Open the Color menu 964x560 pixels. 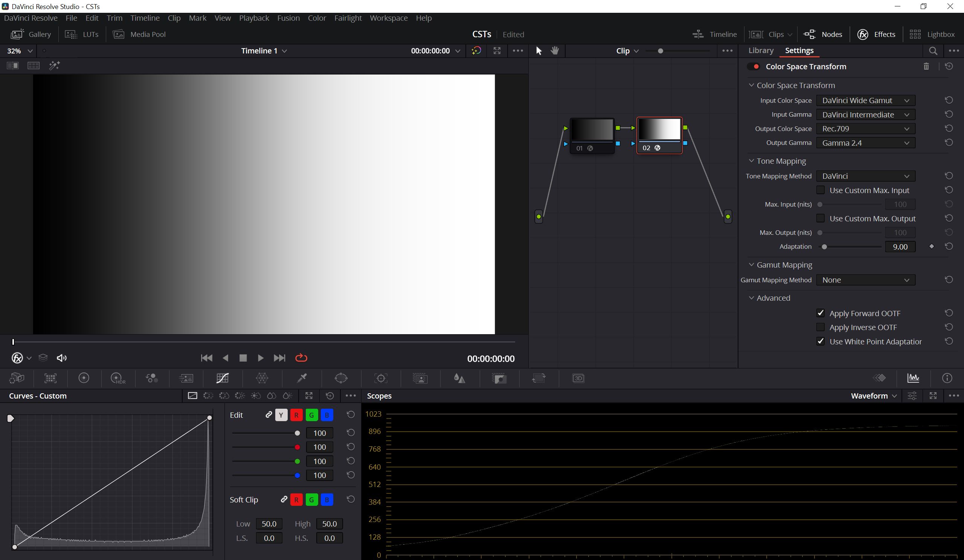[317, 18]
